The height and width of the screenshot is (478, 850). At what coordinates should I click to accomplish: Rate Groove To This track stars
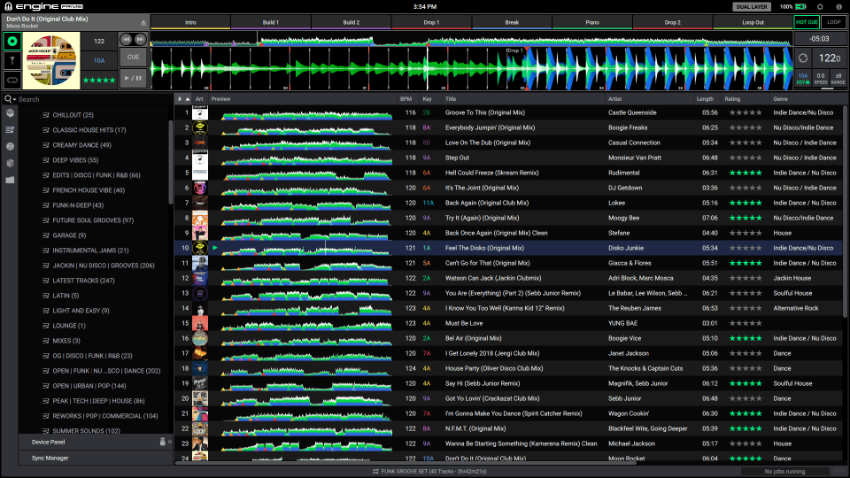pyautogui.click(x=745, y=113)
